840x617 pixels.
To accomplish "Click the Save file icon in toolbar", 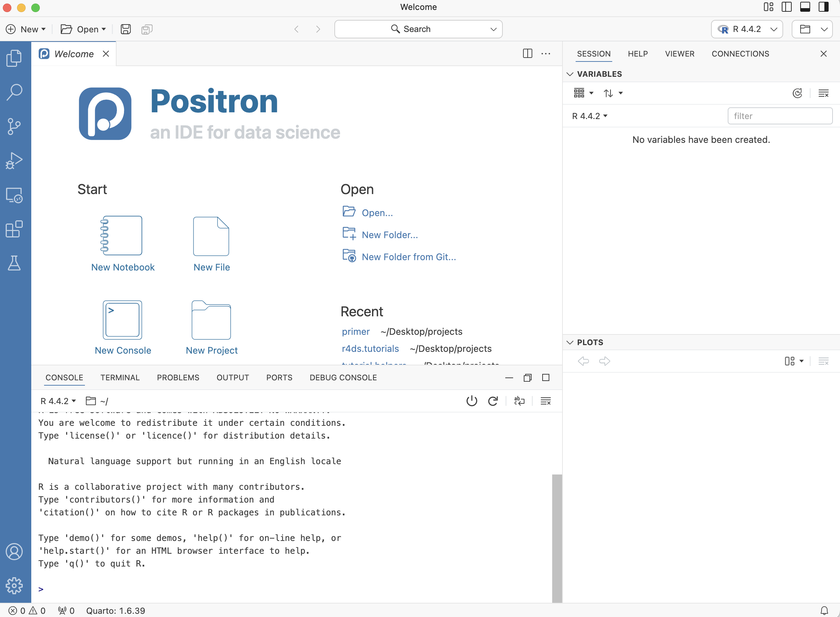I will point(126,29).
